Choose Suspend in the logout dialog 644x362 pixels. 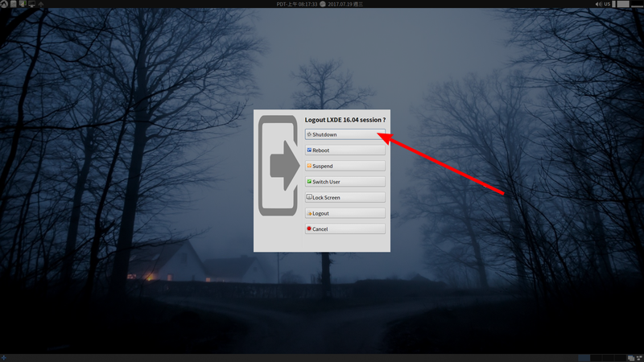(x=345, y=166)
